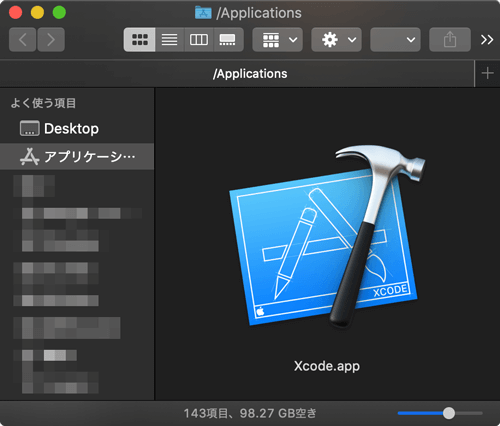Go forward with the right arrow button
The height and width of the screenshot is (426, 500).
[x=51, y=40]
